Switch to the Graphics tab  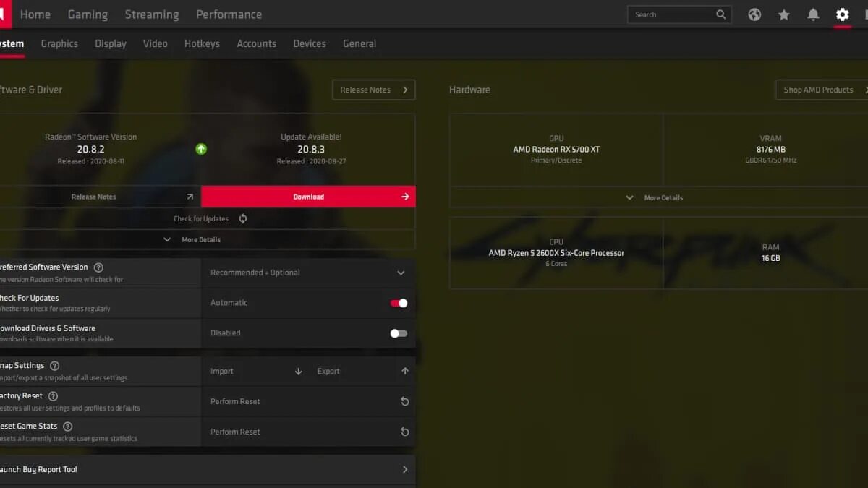click(x=59, y=43)
